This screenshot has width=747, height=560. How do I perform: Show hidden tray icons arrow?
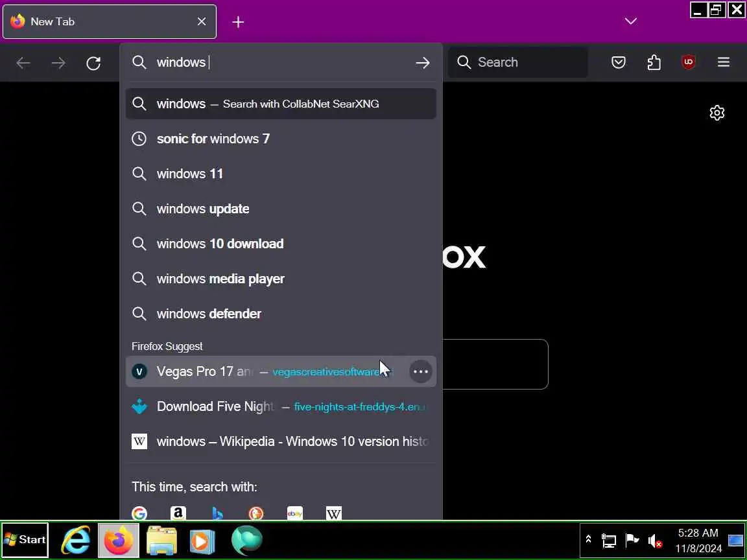tap(588, 539)
